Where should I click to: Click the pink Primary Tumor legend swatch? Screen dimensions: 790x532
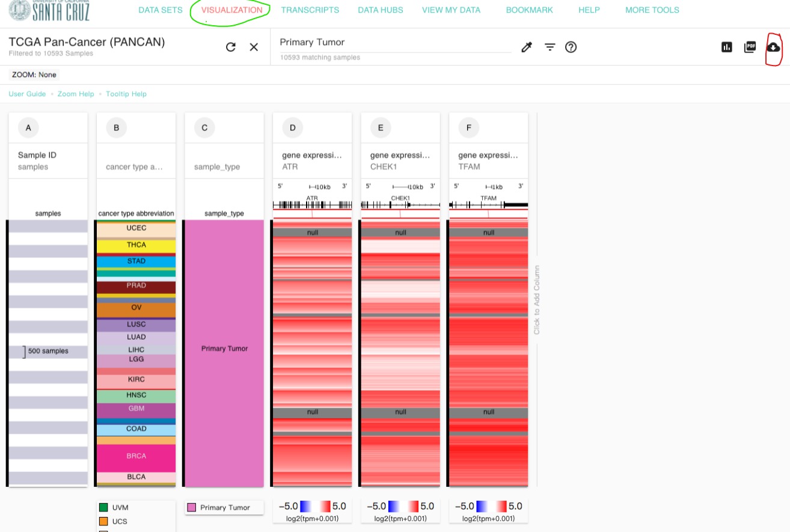point(192,508)
